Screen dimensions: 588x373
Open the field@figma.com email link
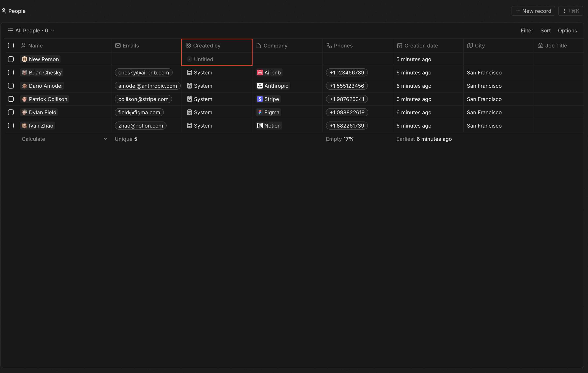[139, 112]
